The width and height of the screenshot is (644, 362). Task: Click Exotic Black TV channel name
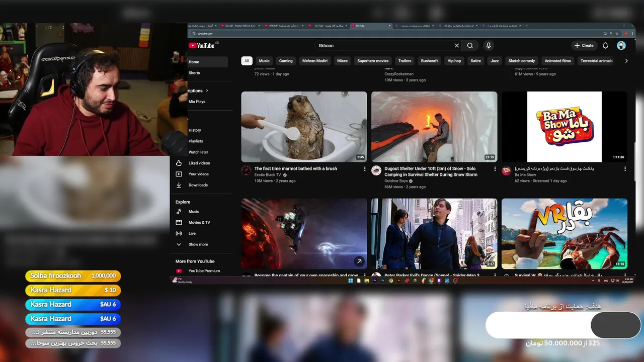(x=268, y=175)
